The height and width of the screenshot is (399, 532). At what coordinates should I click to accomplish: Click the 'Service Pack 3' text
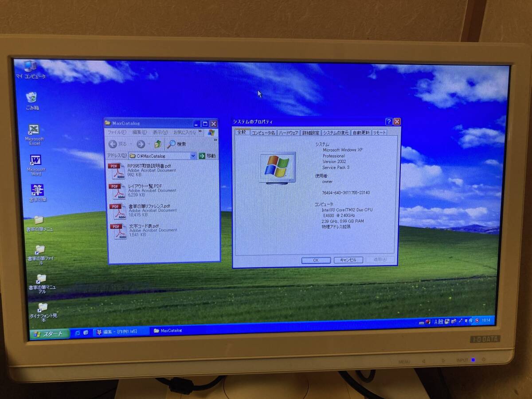(336, 168)
